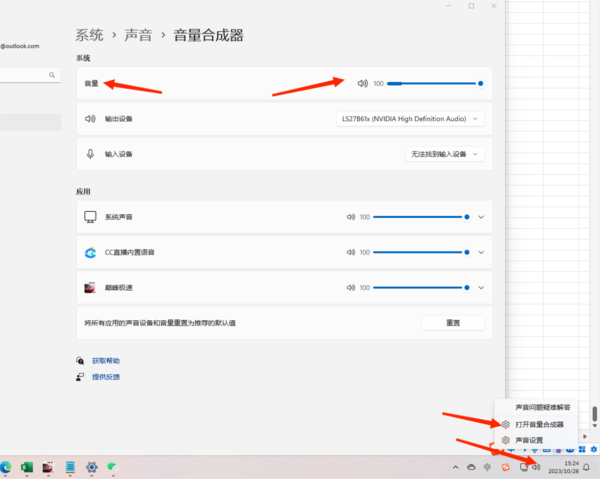
Task: Click the 系统声音 volume slider
Action: tap(421, 217)
